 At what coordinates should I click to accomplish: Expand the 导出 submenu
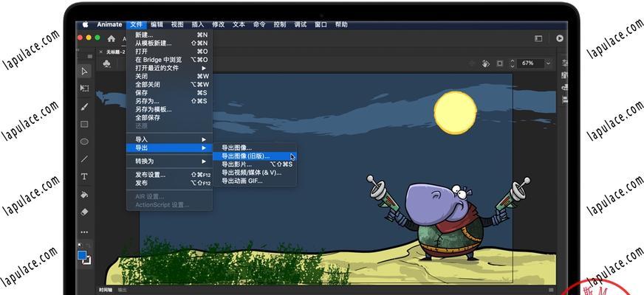[170, 147]
